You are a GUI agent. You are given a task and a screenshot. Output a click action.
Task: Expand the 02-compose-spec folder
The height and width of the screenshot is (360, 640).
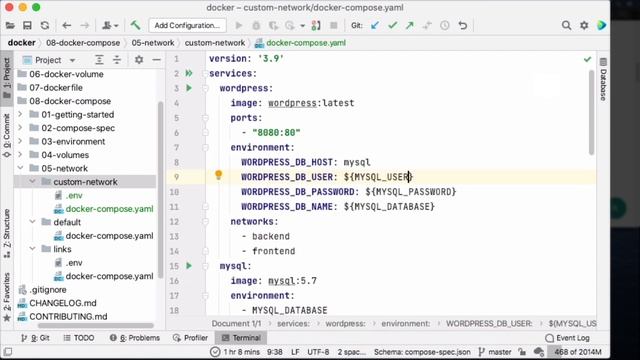[x=20, y=128]
